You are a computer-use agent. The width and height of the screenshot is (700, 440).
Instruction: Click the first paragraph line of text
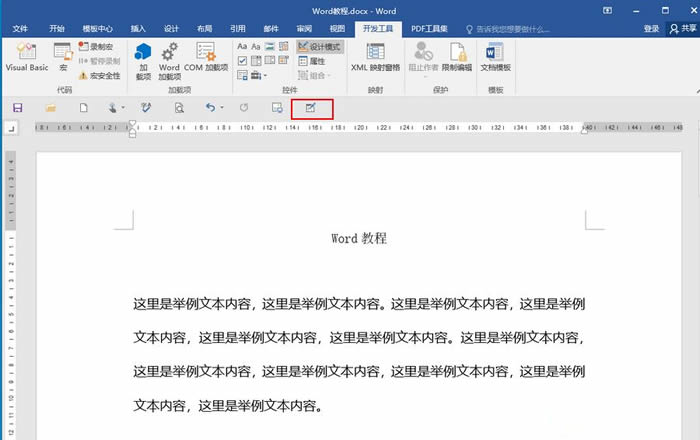click(359, 304)
